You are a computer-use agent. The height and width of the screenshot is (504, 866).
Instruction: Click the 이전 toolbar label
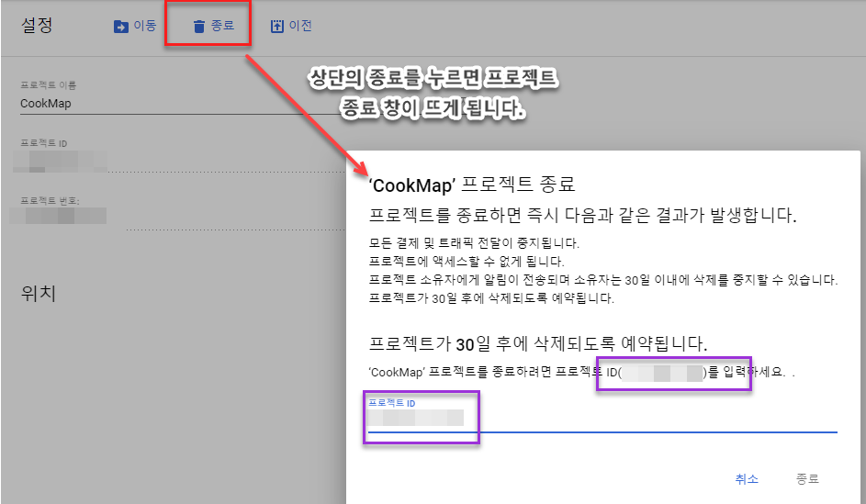pyautogui.click(x=300, y=26)
